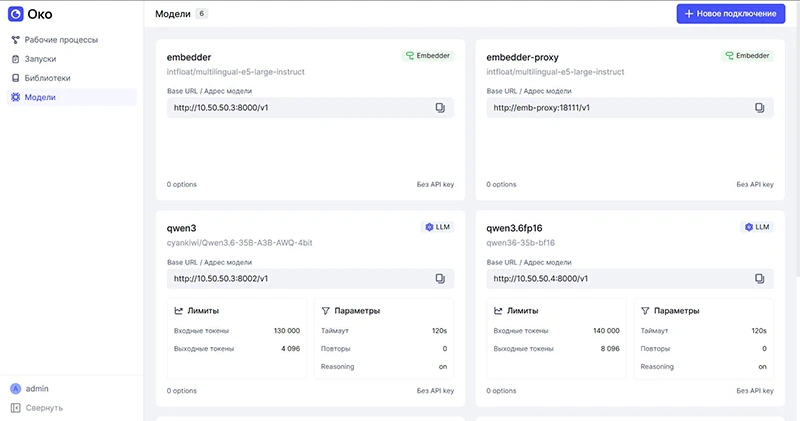Click Лимиты chart icon in qwen3 card
Image resolution: width=800 pixels, height=421 pixels.
(x=178, y=311)
